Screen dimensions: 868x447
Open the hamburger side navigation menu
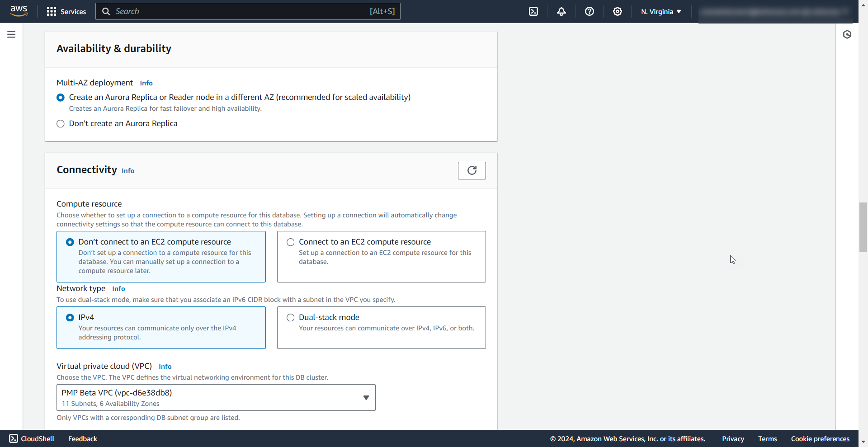[11, 34]
